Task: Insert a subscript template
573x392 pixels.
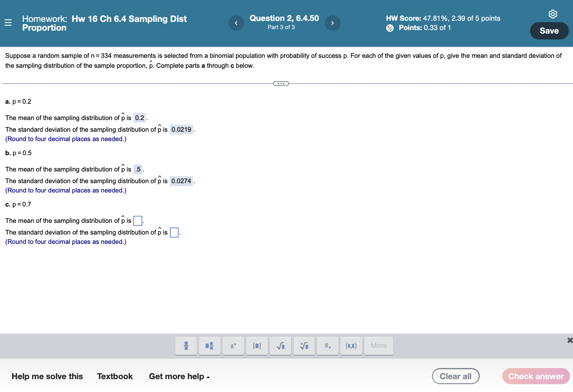Action: [328, 346]
